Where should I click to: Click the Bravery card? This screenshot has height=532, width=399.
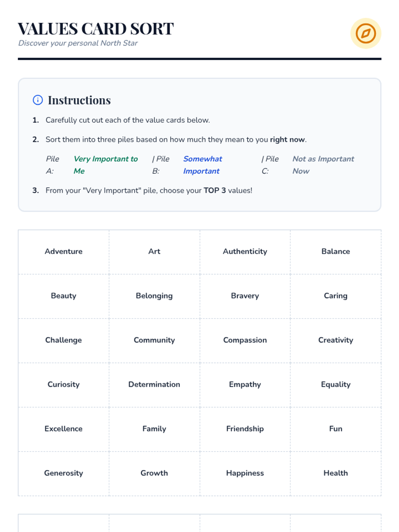[x=245, y=296]
